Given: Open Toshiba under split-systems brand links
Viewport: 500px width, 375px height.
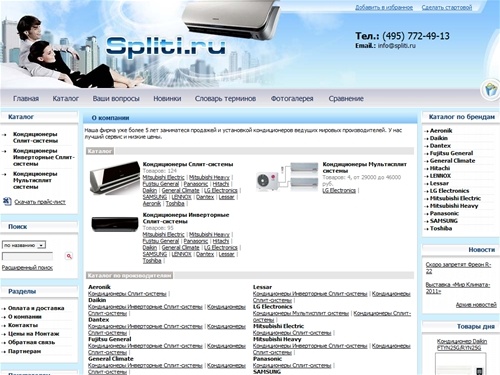Looking at the screenshot, I should point(175,203).
